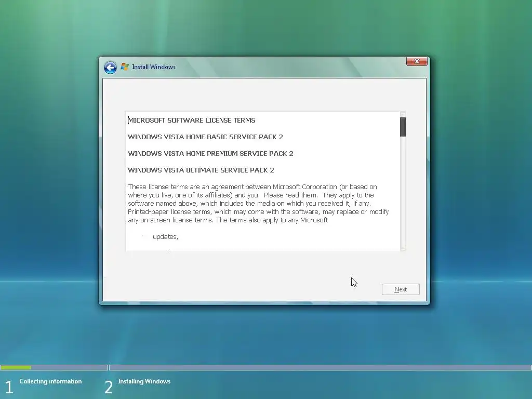Click the 'Collecting information' step label
This screenshot has height=399, width=532.
tap(50, 381)
